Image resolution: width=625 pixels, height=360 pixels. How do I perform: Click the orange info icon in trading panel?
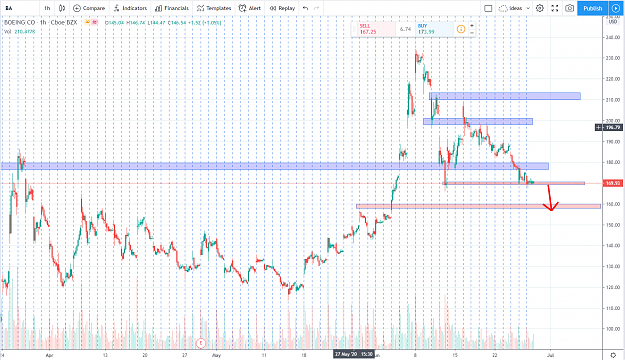point(461,29)
